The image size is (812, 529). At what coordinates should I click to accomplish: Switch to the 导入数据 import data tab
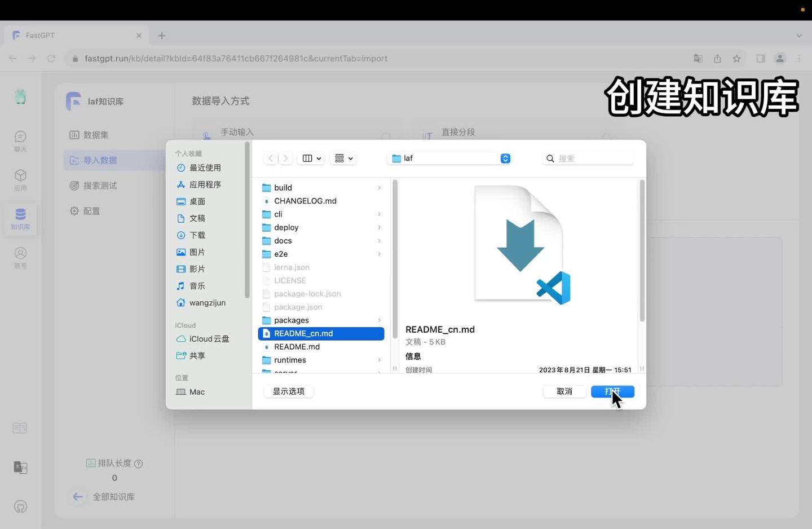tap(100, 160)
